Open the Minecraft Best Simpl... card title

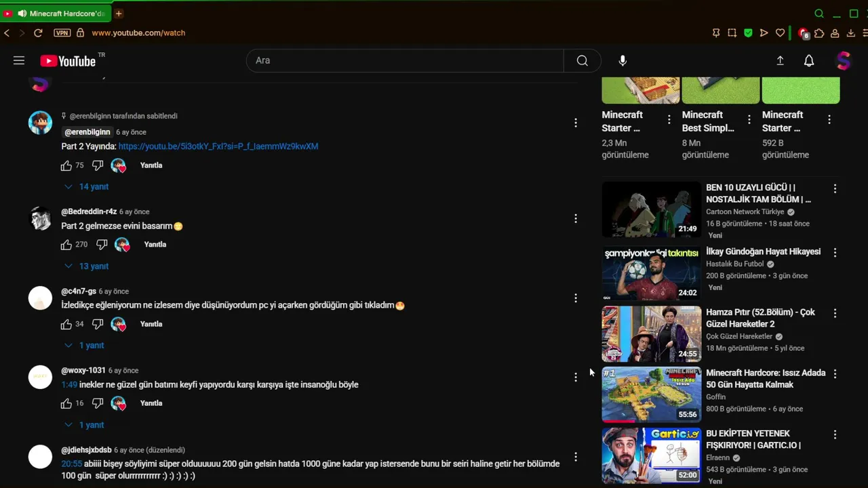coord(709,121)
